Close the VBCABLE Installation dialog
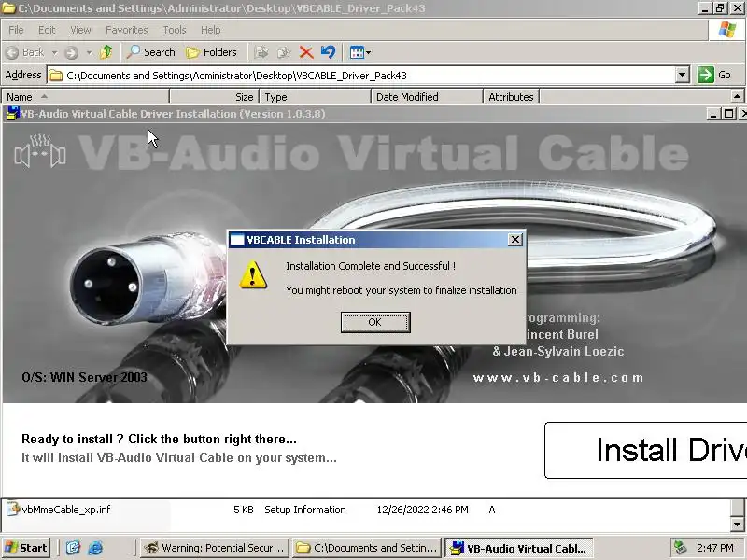The image size is (747, 560). pos(515,240)
